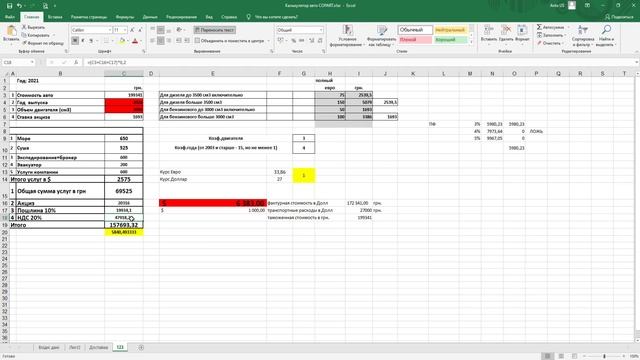The width and height of the screenshot is (640, 360).
Task: Toggle Wrap Text (Переносить текст)
Action: pos(214,30)
